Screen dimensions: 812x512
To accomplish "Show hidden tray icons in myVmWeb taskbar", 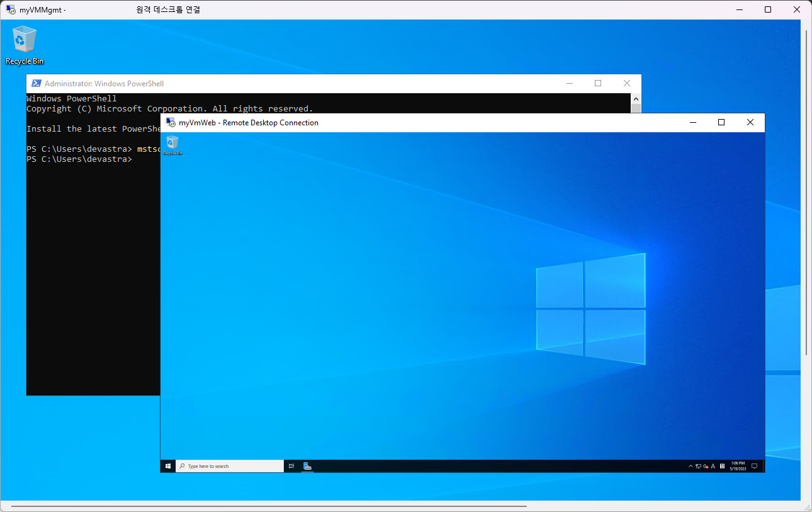I will pos(691,466).
